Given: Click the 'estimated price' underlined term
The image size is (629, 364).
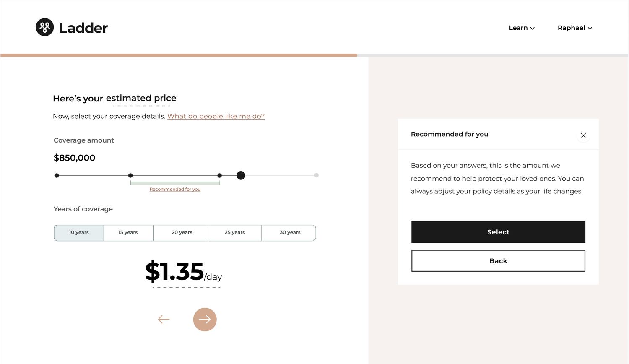Looking at the screenshot, I should tap(141, 99).
